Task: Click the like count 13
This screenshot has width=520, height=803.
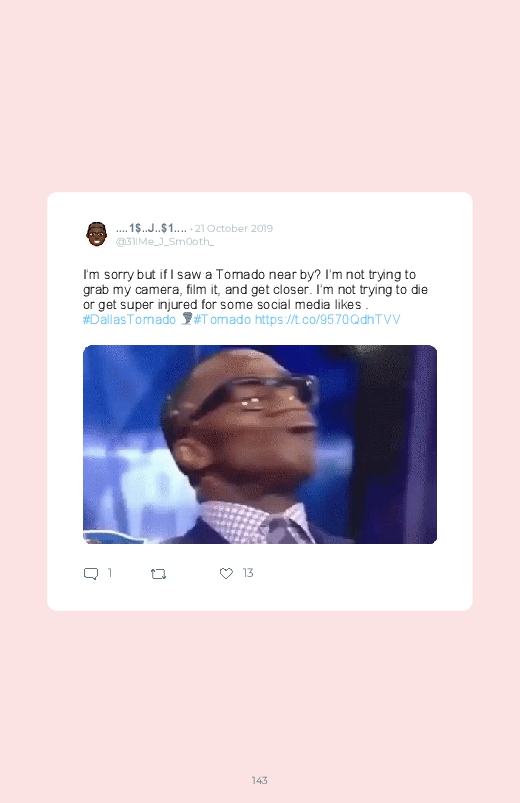Action: coord(248,573)
